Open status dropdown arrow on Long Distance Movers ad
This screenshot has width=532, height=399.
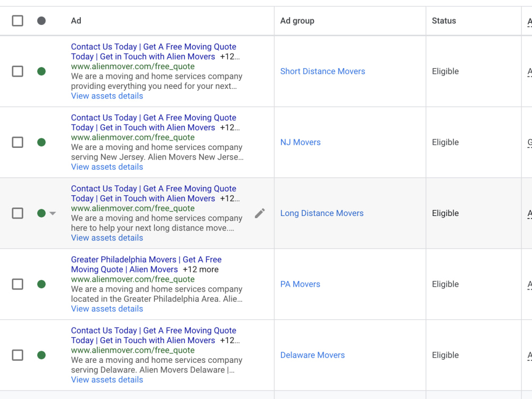tap(53, 213)
